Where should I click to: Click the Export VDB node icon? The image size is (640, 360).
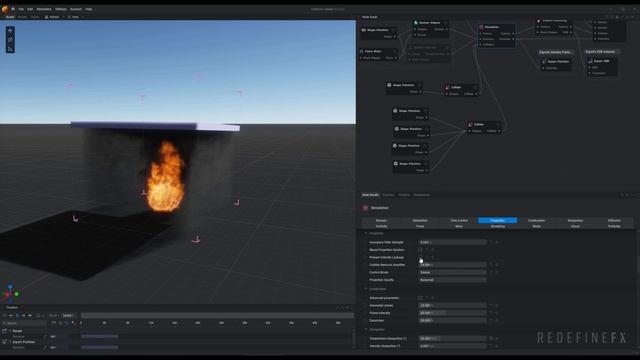590,61
